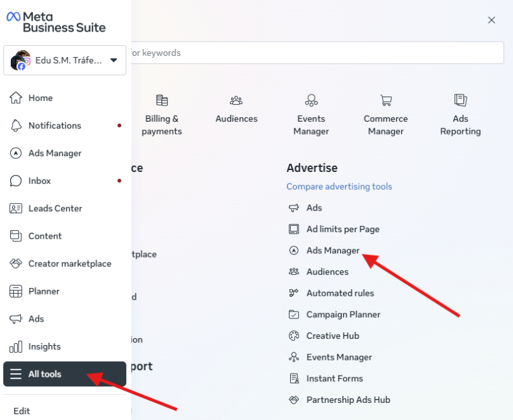Open Events Manager shortcut icon
Image resolution: width=513 pixels, height=420 pixels.
tap(311, 100)
